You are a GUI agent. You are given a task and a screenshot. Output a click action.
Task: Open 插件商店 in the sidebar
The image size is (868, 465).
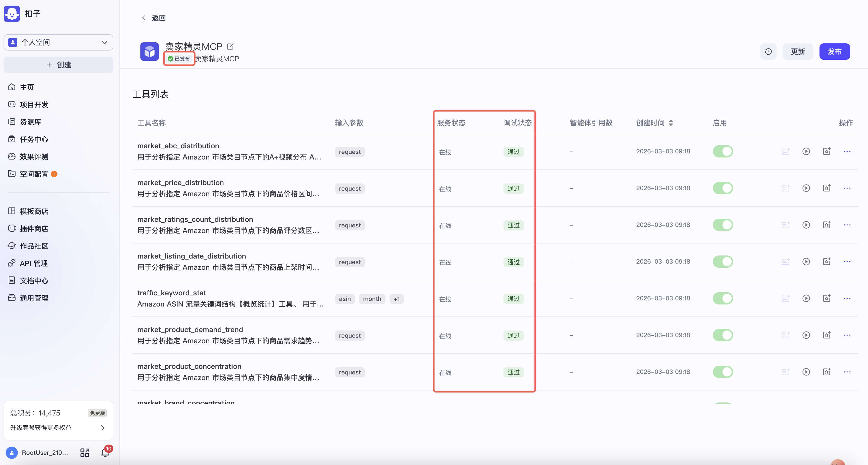pyautogui.click(x=34, y=229)
